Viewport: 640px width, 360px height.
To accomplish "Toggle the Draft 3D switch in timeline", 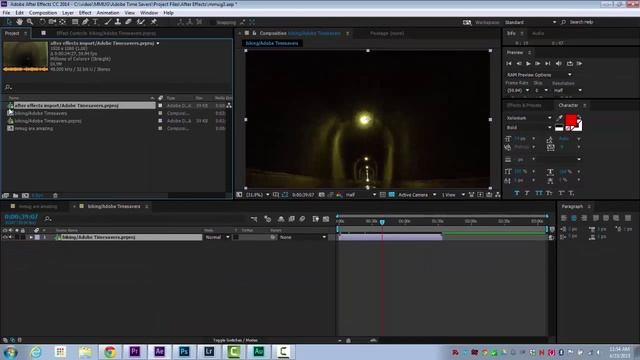I will (267, 219).
